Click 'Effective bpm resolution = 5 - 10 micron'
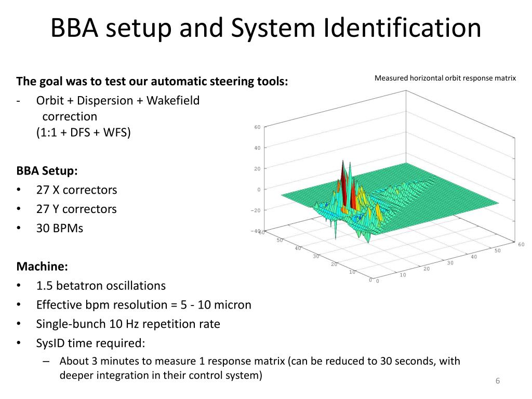Screen dimensions: 532x399 coord(143,305)
